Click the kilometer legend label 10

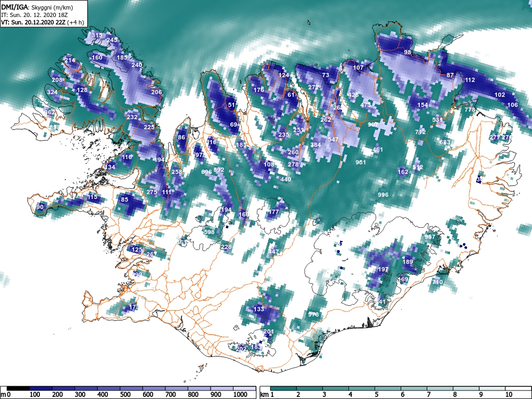[x=508, y=394]
